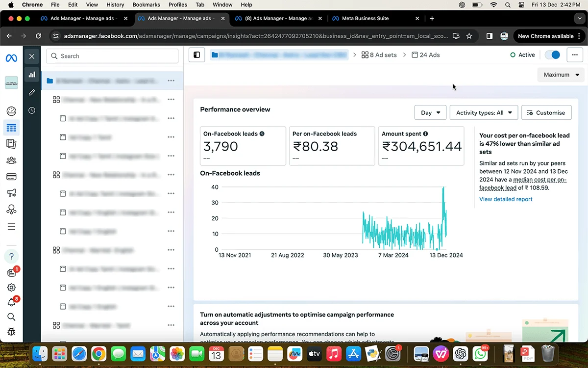This screenshot has width=588, height=368.
Task: Expand the Activity types: All dropdown
Action: 484,113
